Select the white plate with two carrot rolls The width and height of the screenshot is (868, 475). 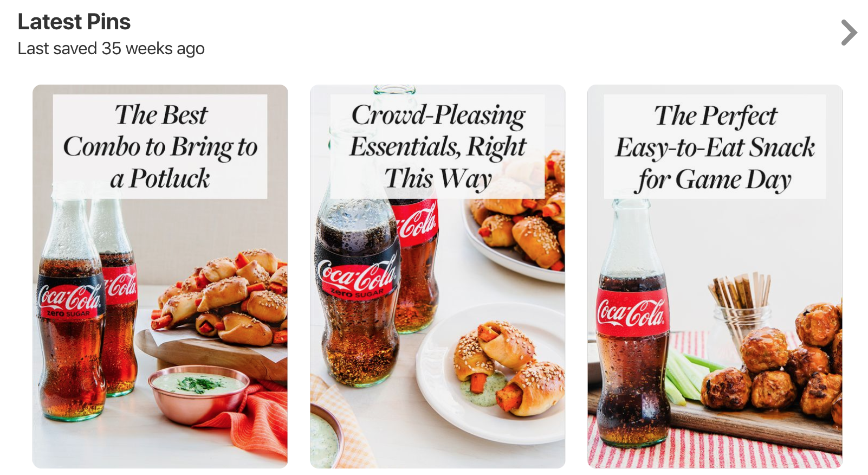490,374
